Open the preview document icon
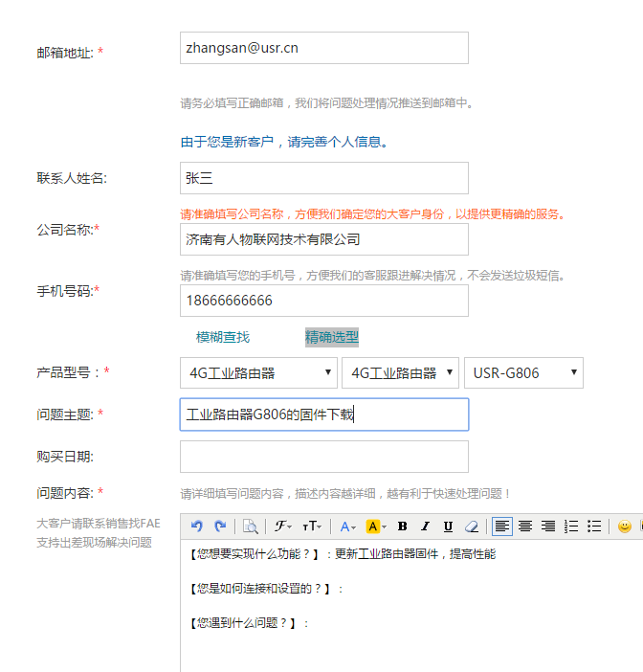Screen dimensions: 643x672 point(250,526)
